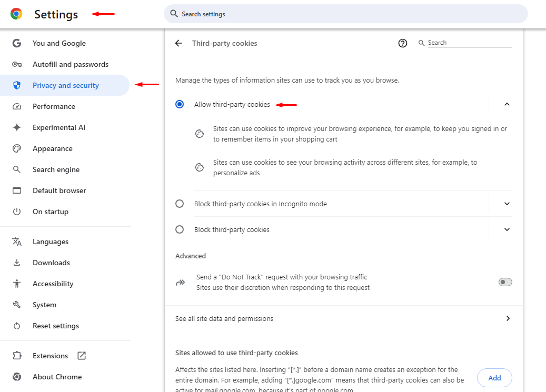Click the Chrome logo icon
Viewport: 546px width, 392px height.
[16, 14]
